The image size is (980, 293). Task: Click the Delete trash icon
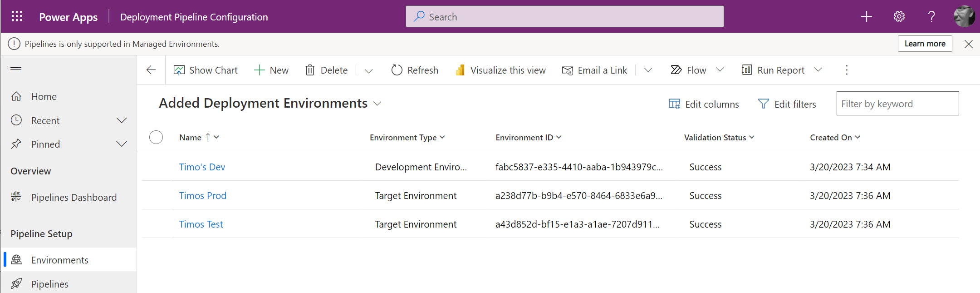pyautogui.click(x=310, y=70)
